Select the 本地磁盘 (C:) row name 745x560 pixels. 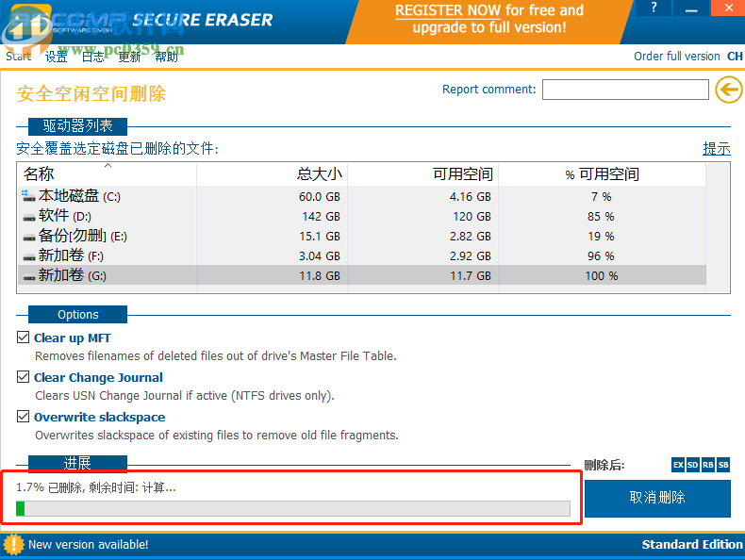79,196
